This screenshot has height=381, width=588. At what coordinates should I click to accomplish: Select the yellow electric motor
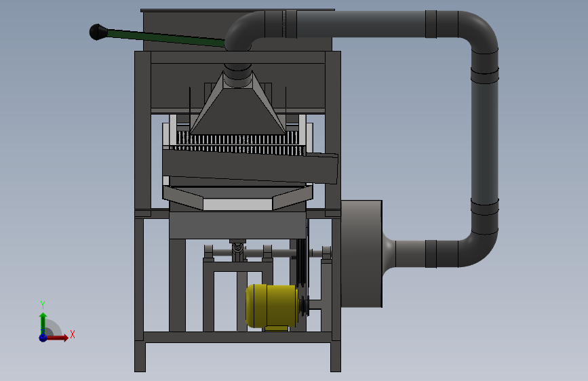272,306
